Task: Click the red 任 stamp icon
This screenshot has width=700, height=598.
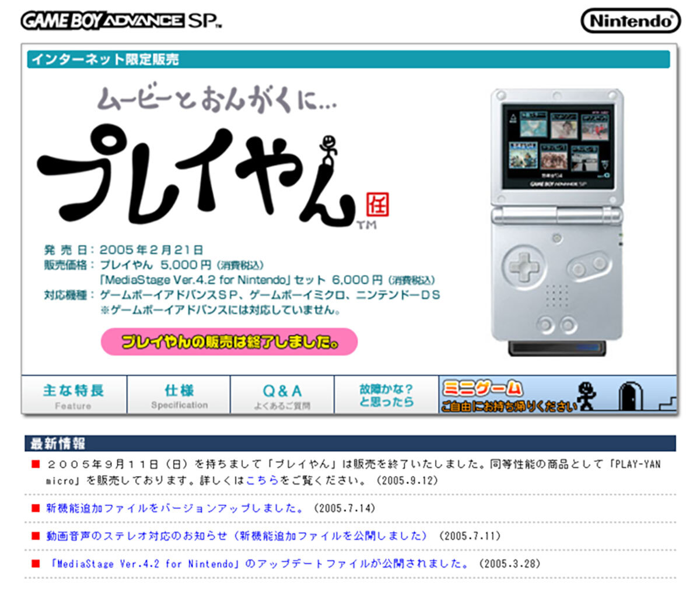Action: coord(377,205)
